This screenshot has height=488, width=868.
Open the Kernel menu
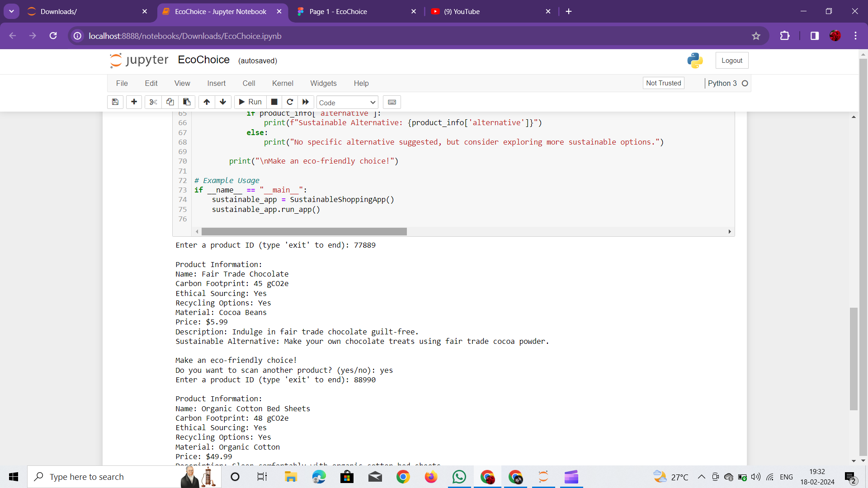(x=283, y=83)
